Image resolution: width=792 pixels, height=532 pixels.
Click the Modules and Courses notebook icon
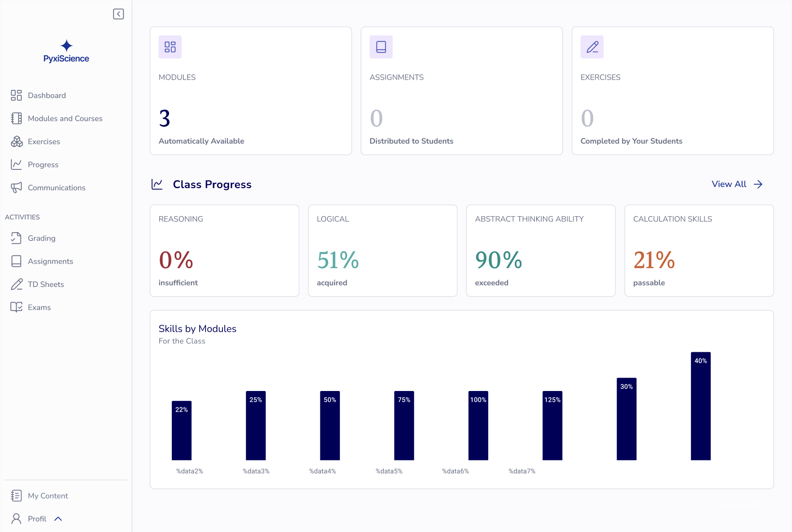pyautogui.click(x=16, y=118)
